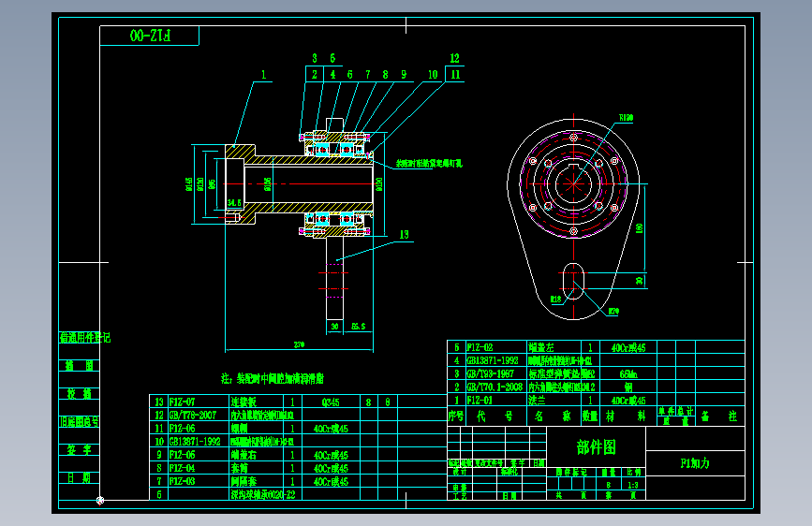The height and width of the screenshot is (526, 812).
Task: Click the slotted hole in the right view
Action: point(573,281)
